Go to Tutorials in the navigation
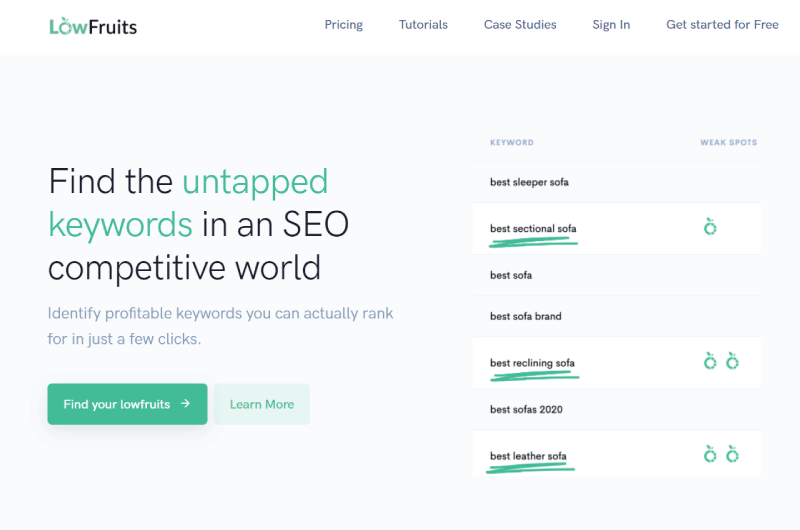The height and width of the screenshot is (530, 800). click(x=423, y=24)
